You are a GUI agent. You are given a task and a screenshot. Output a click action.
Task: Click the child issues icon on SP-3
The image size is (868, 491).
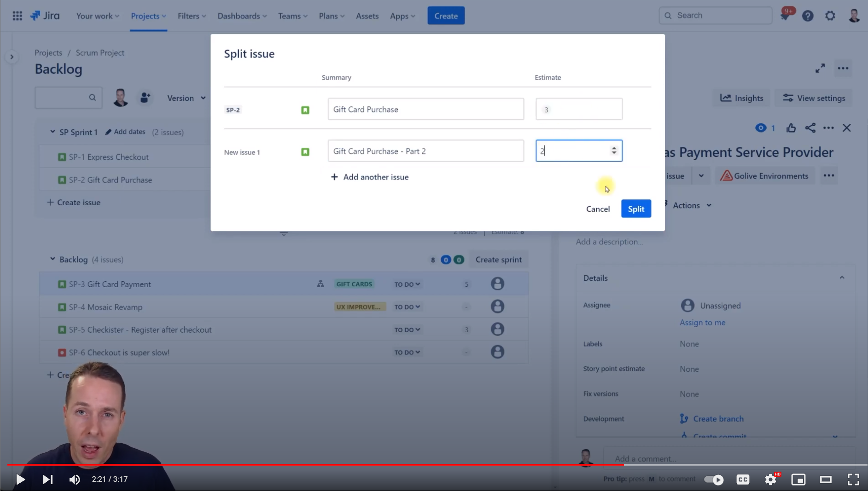point(320,284)
